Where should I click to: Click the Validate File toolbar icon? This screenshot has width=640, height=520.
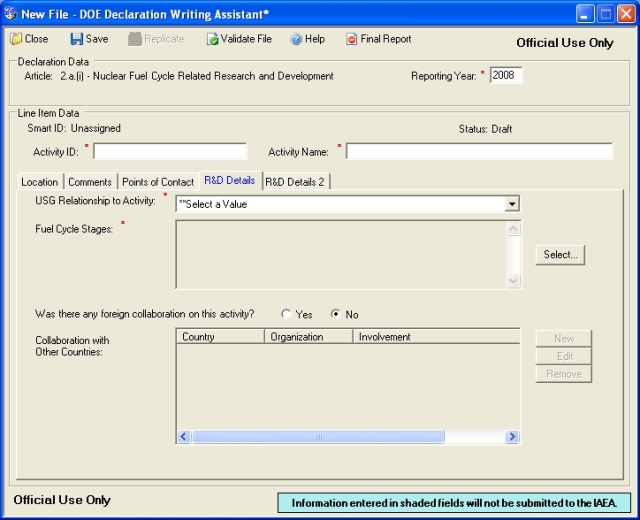pos(212,39)
